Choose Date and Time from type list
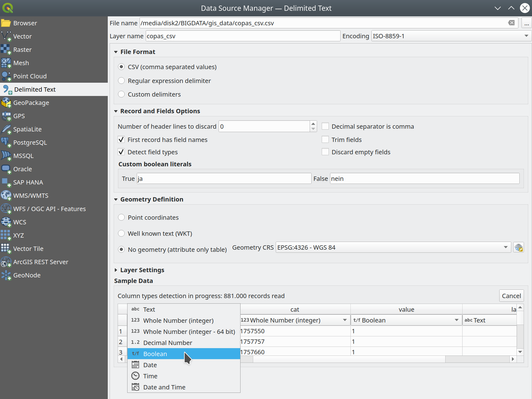This screenshot has height=399, width=532. point(164,387)
